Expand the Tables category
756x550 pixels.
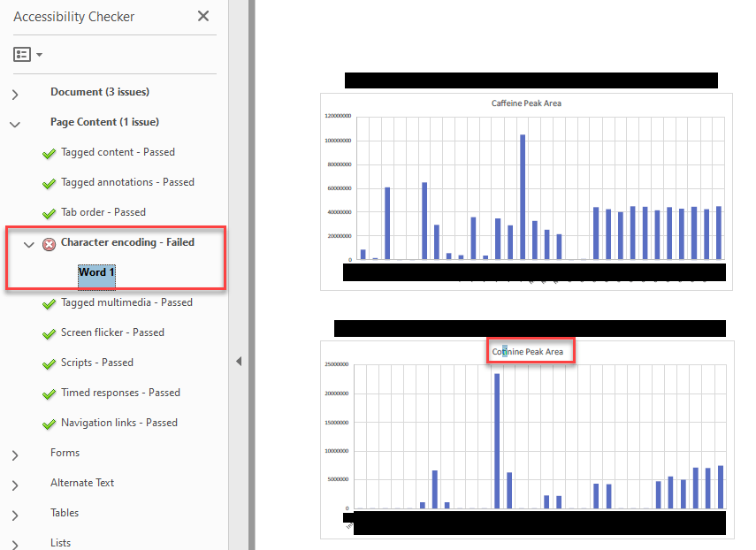tap(15, 516)
